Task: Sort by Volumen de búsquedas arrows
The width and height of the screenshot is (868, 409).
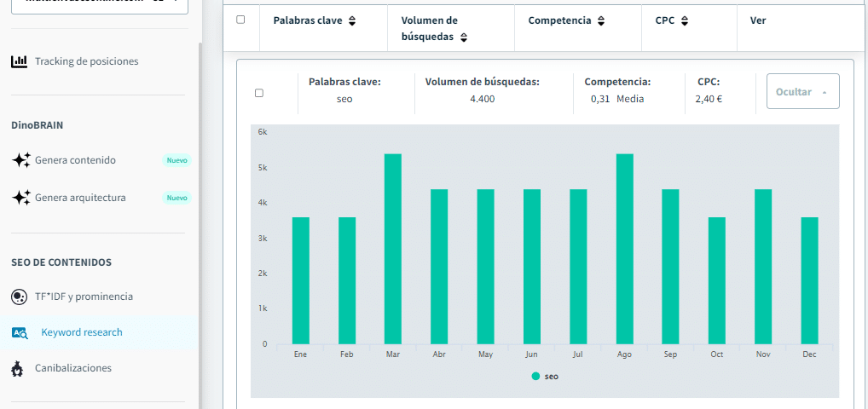Action: point(464,37)
